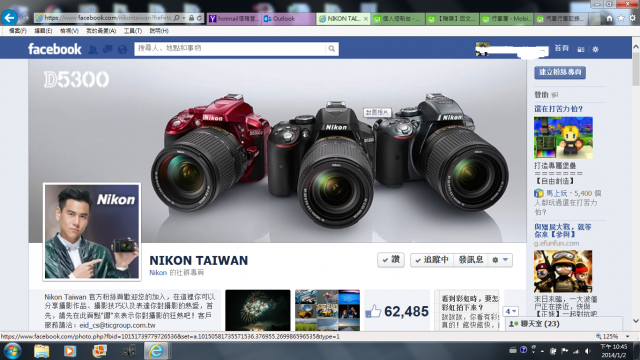Click the 首頁 Home link
The width and height of the screenshot is (640, 360).
[x=561, y=49]
